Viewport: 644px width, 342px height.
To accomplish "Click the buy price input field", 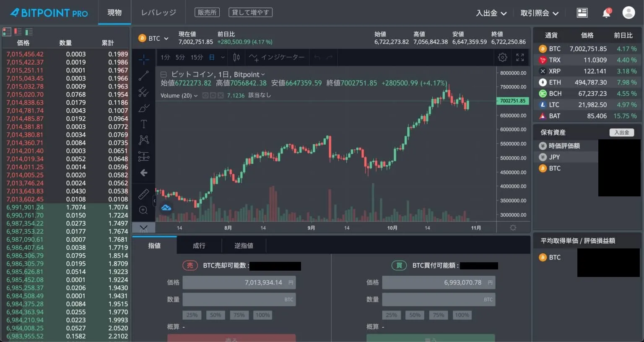I will pos(439,282).
